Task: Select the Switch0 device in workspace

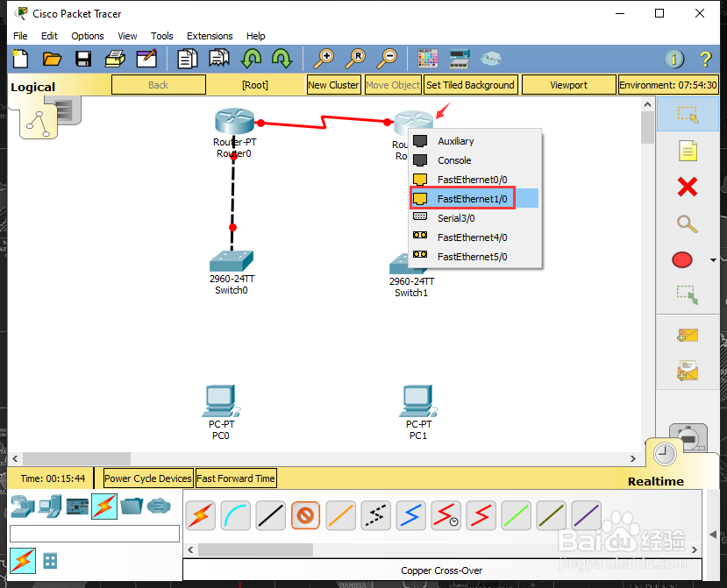Action: coord(232,261)
